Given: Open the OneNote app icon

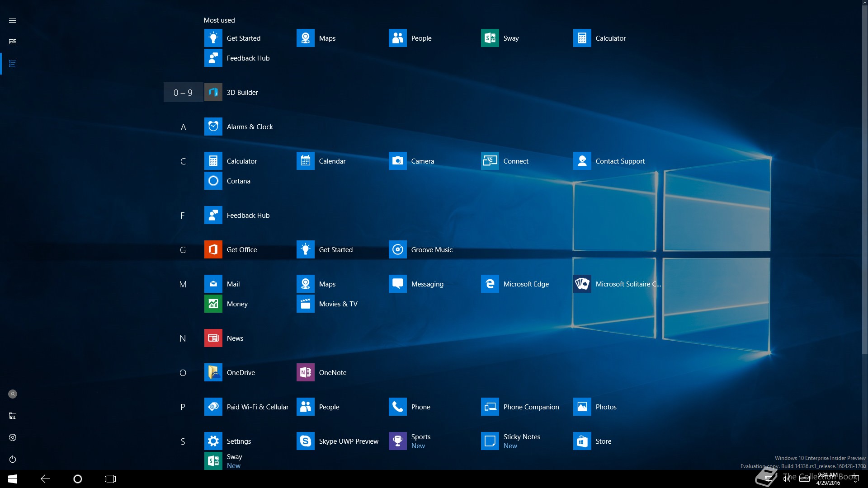Looking at the screenshot, I should tap(305, 372).
